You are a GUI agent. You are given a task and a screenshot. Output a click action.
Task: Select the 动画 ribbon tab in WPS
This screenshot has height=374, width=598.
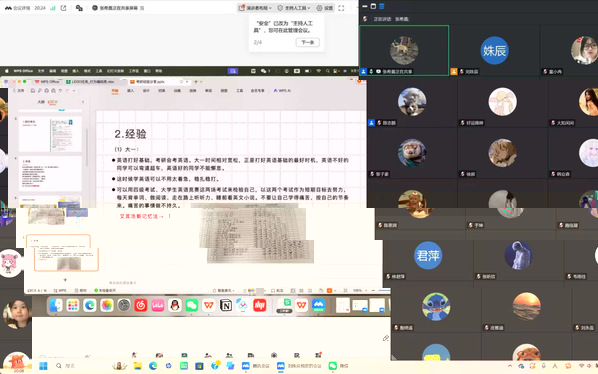(177, 91)
